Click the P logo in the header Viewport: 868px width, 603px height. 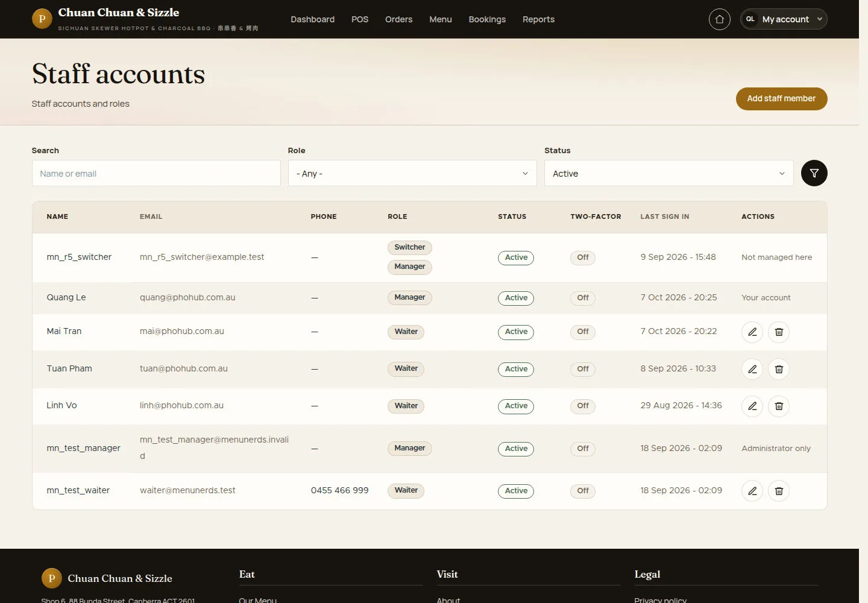tap(42, 19)
